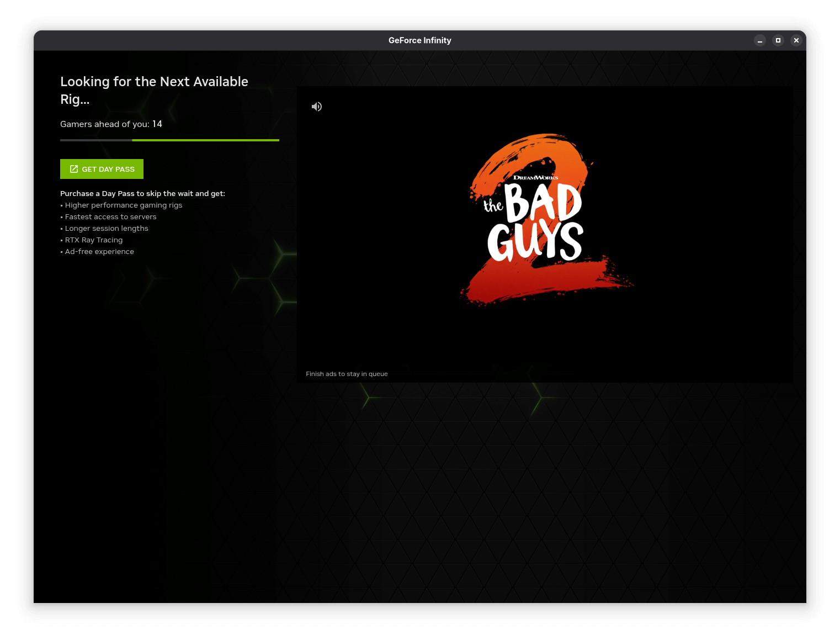Maximize the GeForce Infinity window
840x640 pixels.
(778, 40)
